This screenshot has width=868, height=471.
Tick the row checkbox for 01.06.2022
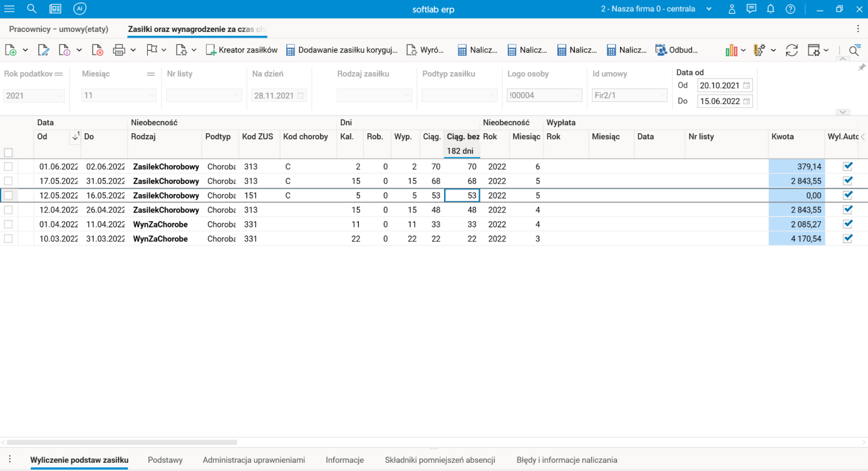[8, 167]
